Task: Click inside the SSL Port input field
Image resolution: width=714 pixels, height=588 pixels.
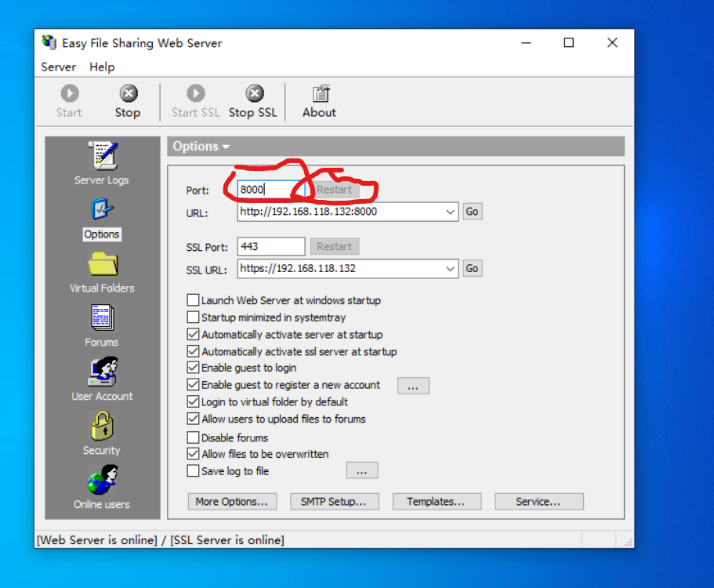Action: [x=271, y=246]
